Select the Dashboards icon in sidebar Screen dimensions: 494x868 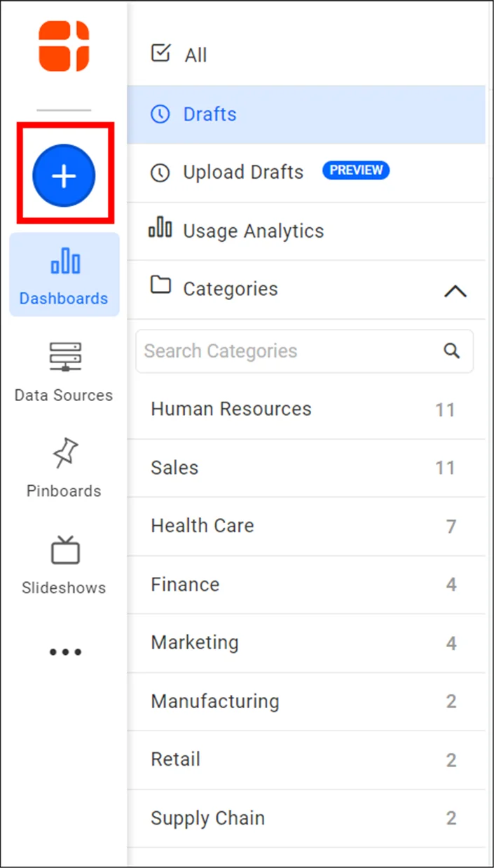[x=64, y=273]
